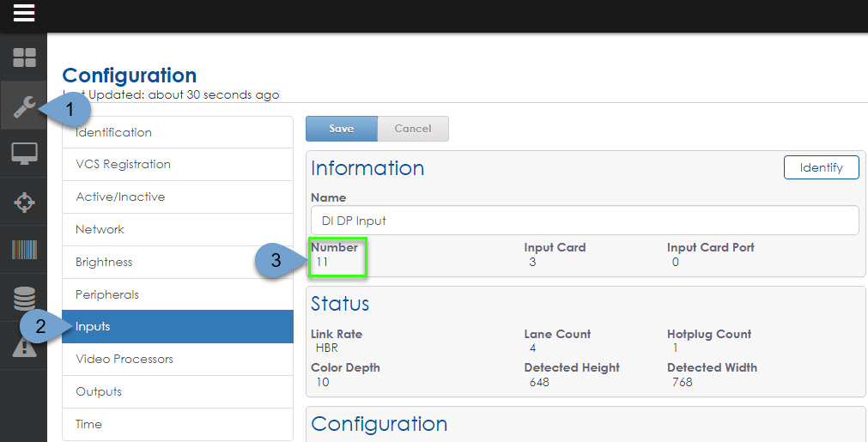Open the hamburger menu

click(x=23, y=14)
